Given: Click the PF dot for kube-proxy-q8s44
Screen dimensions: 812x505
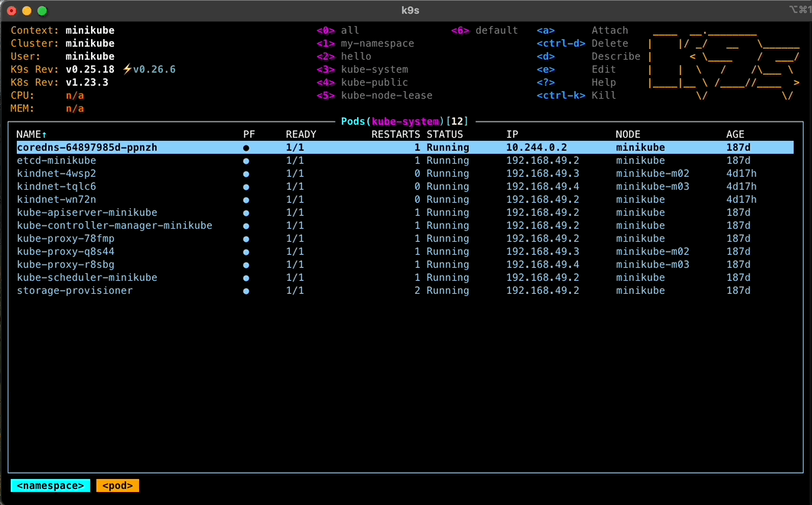Looking at the screenshot, I should [x=246, y=252].
